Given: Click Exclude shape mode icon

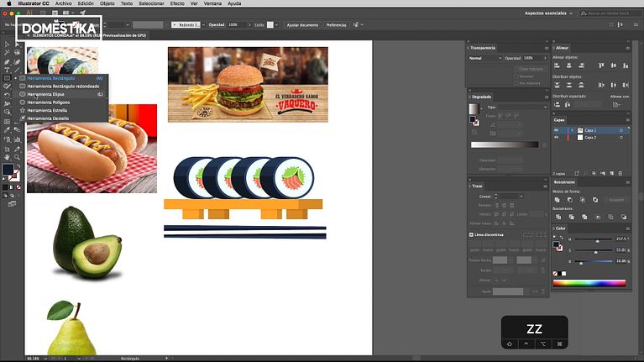Looking at the screenshot, I should click(x=595, y=200).
